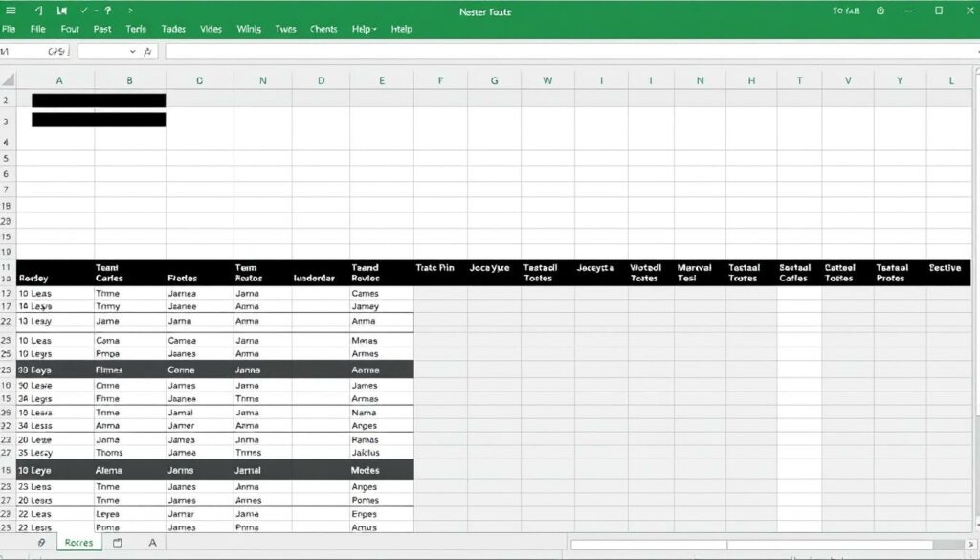Viewport: 980px width, 560px height.
Task: Click the 'Menas' cell
Action: (x=365, y=341)
